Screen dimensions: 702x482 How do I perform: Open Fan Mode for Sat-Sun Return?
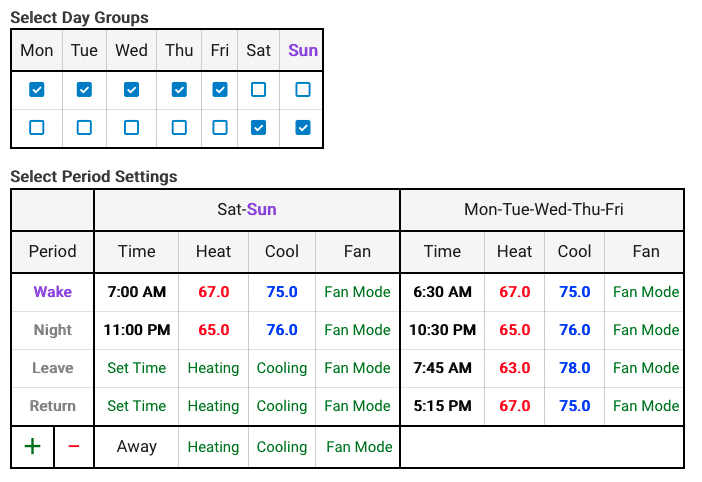357,406
